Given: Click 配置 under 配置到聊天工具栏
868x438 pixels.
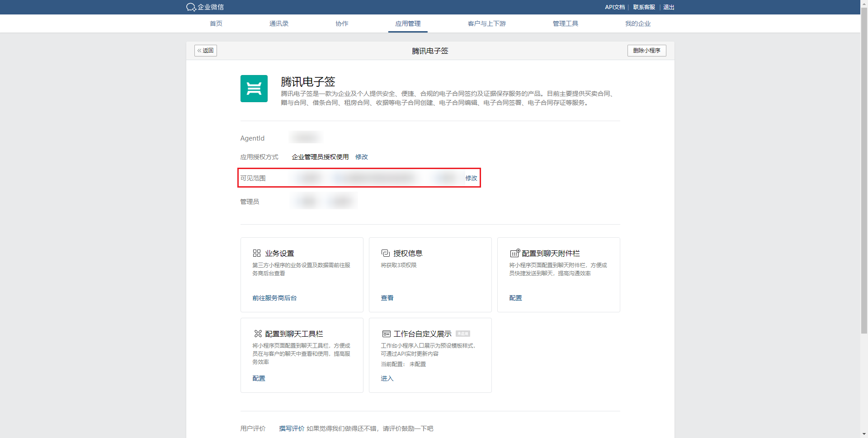Looking at the screenshot, I should tap(259, 378).
